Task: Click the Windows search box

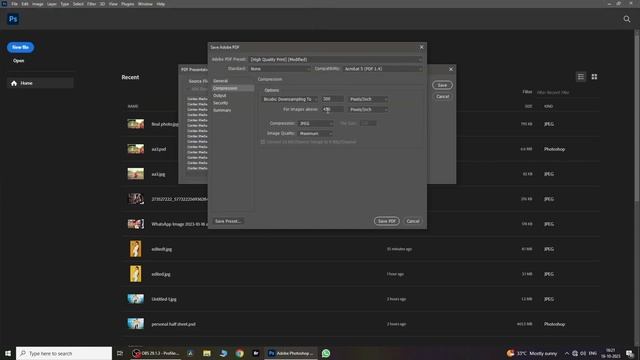Action: point(64,353)
